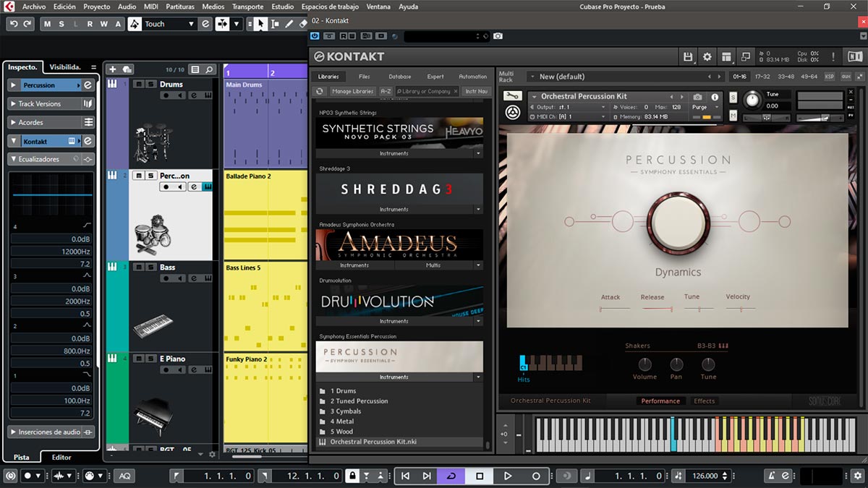Toggle cycle loop mode in transport
This screenshot has height=488, width=868.
pos(451,476)
